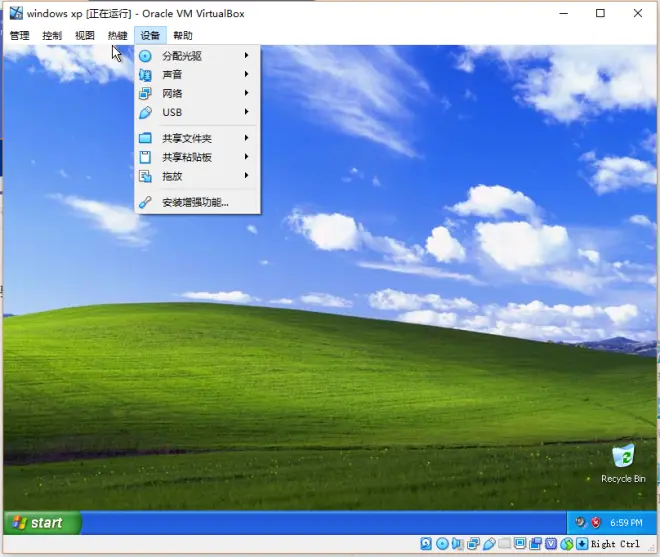Maximize the VirtualBox window
The width and height of the screenshot is (660, 557).
[x=601, y=13]
